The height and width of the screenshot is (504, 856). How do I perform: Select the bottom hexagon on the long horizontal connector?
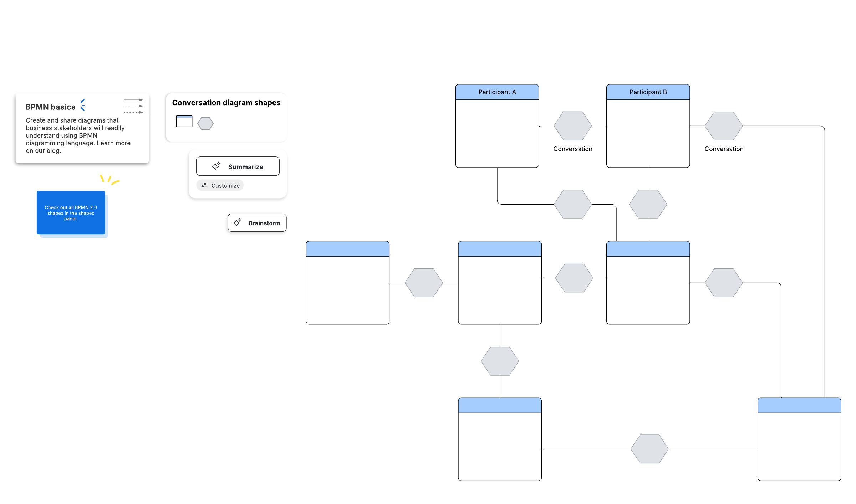pos(649,449)
